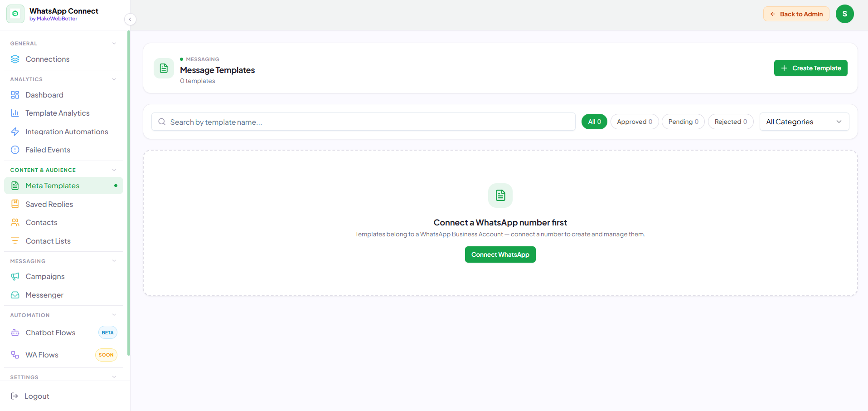The image size is (868, 411).
Task: Click Create Template button
Action: 810,68
